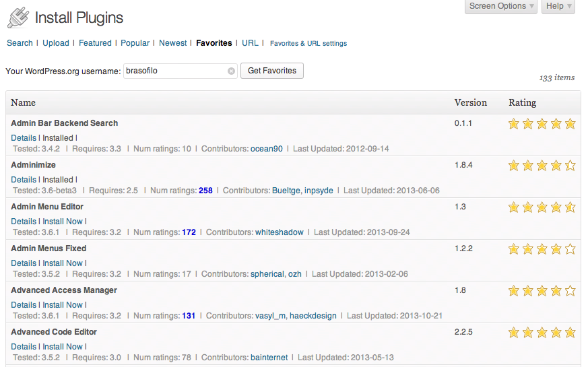Click the star rating for Admin Menus Fixed
This screenshot has height=367, width=588.
point(542,249)
